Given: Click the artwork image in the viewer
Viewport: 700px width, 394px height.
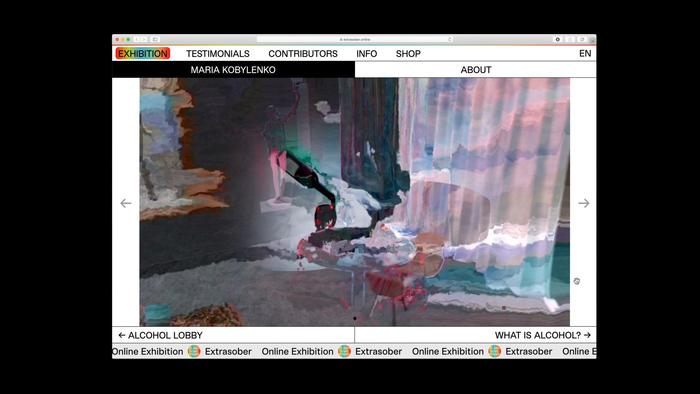Looking at the screenshot, I should point(354,202).
